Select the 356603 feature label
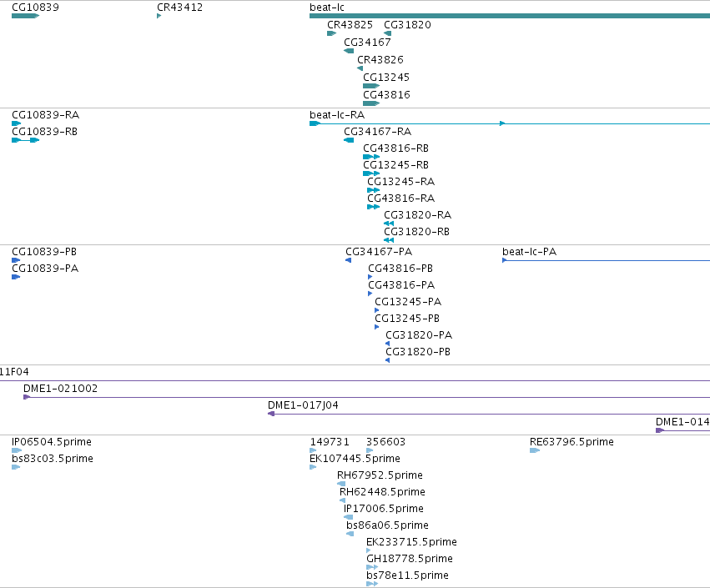Screen dimensions: 710x588 385,442
